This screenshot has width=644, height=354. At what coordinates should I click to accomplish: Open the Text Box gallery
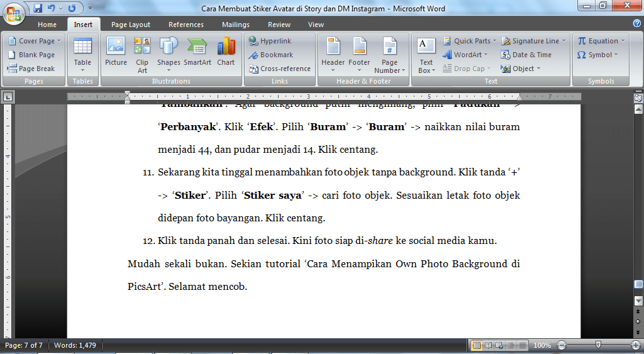click(426, 55)
